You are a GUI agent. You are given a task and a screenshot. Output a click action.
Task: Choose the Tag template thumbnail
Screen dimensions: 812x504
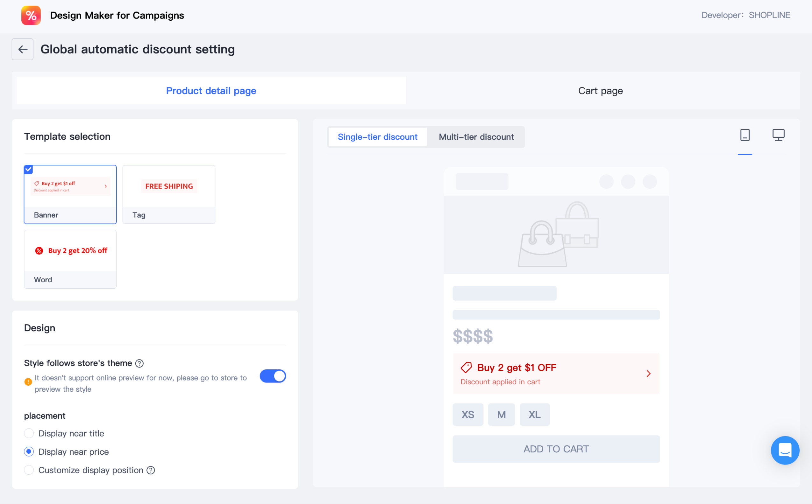click(169, 194)
